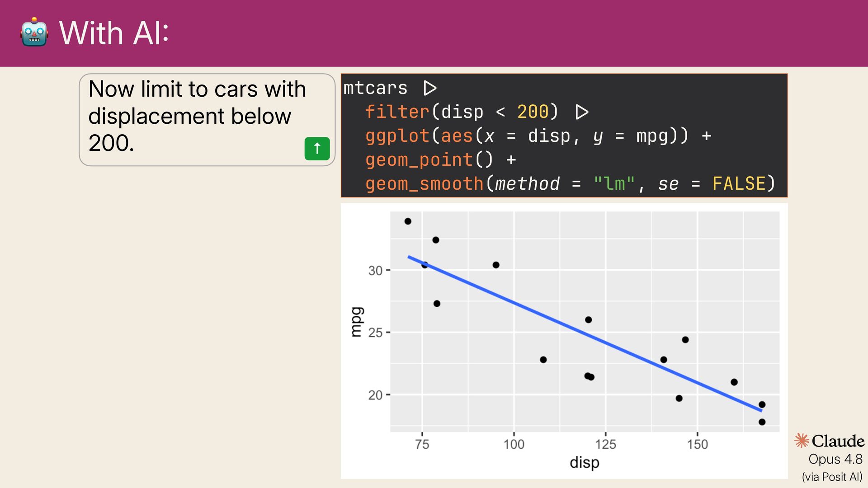
Task: Click the topmost scatter plot point
Action: (408, 221)
